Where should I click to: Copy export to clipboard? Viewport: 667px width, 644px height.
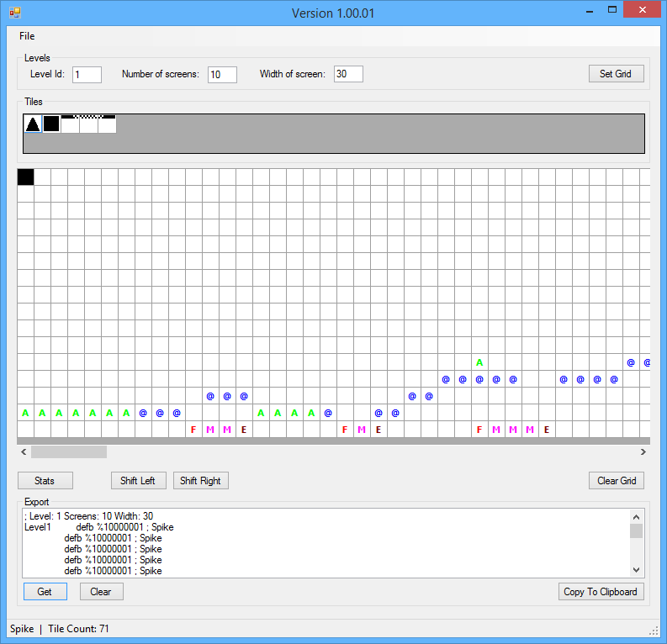point(601,591)
